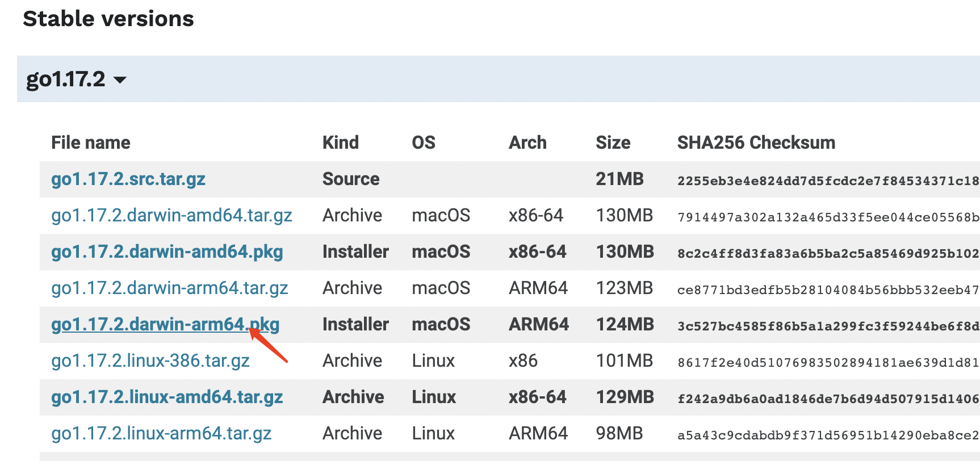
Task: Click the go1.17.2 dropdown arrow
Action: pyautogui.click(x=120, y=80)
